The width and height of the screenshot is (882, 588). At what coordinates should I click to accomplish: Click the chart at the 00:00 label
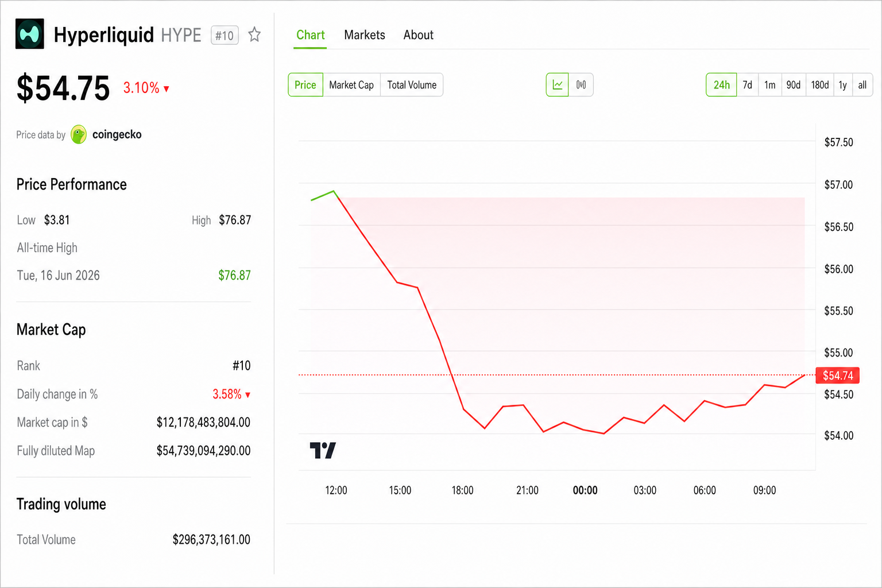coord(585,490)
